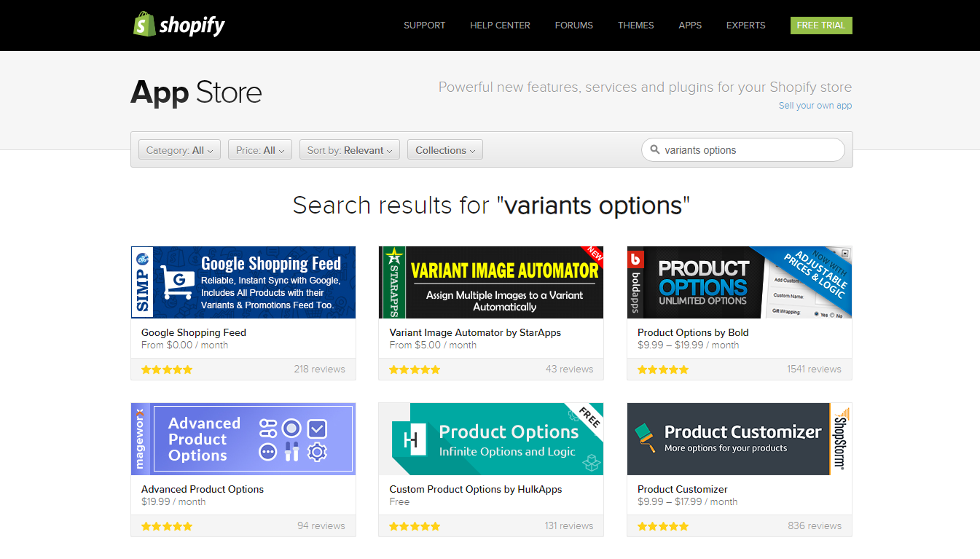This screenshot has height=559, width=980.
Task: Open the Category: All dropdown
Action: point(179,150)
